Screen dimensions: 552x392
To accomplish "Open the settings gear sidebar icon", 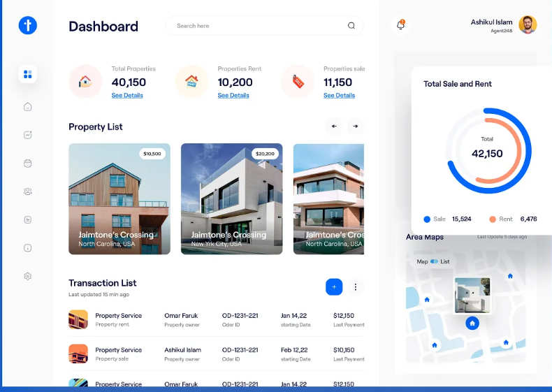I will pyautogui.click(x=28, y=276).
